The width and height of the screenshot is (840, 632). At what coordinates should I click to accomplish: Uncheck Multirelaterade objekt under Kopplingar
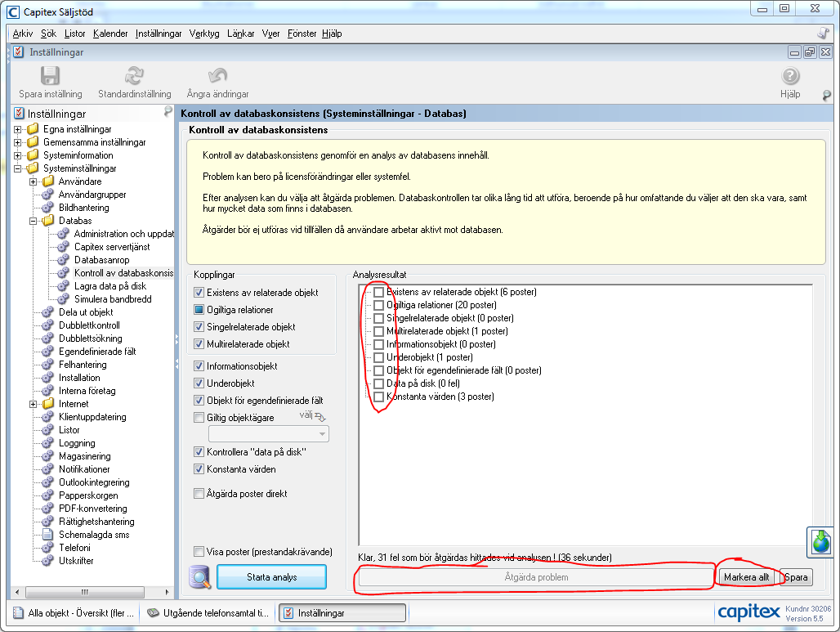199,343
